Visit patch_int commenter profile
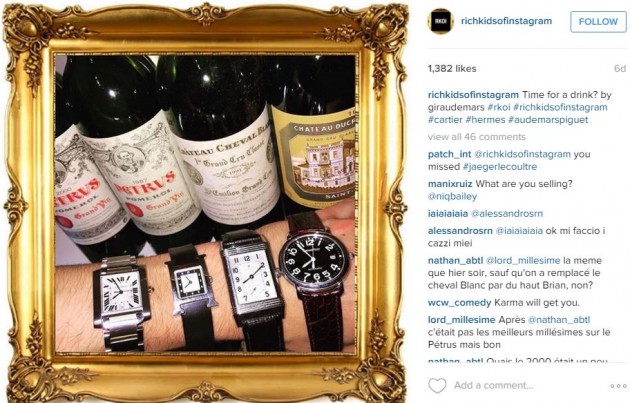Image resolution: width=630 pixels, height=403 pixels. coord(450,154)
